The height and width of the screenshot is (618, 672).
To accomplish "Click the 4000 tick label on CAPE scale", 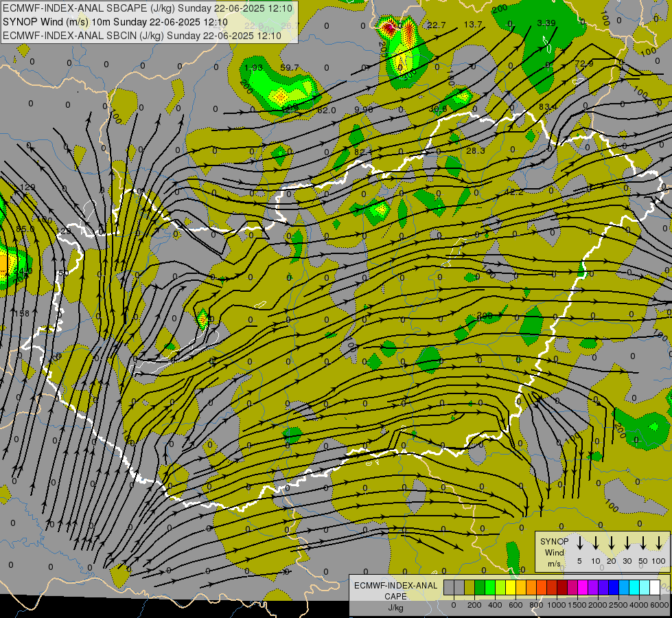I will point(640,605).
